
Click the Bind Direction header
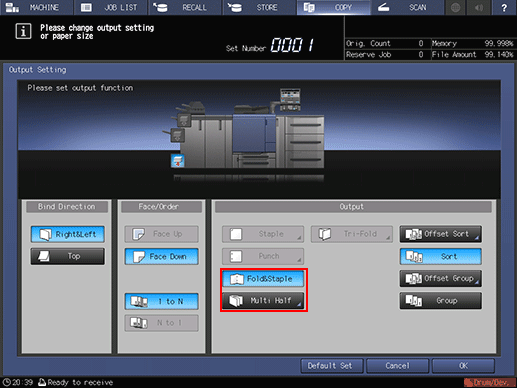[x=67, y=207]
